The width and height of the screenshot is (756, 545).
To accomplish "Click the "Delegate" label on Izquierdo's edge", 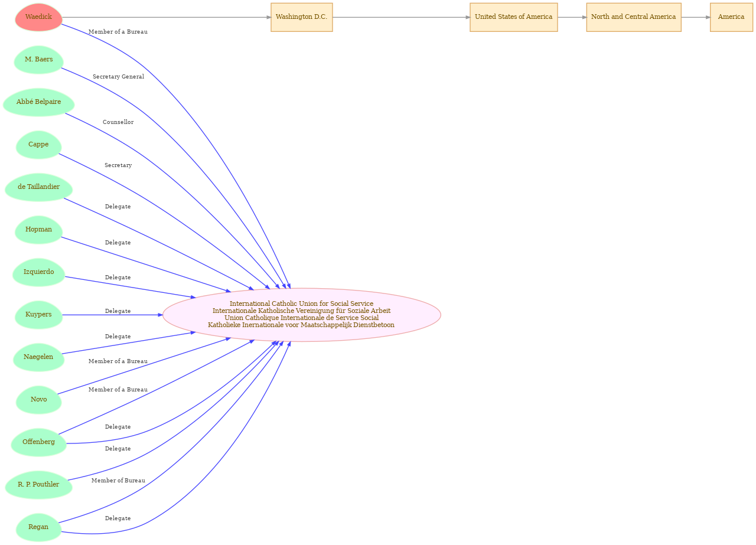I will [118, 278].
